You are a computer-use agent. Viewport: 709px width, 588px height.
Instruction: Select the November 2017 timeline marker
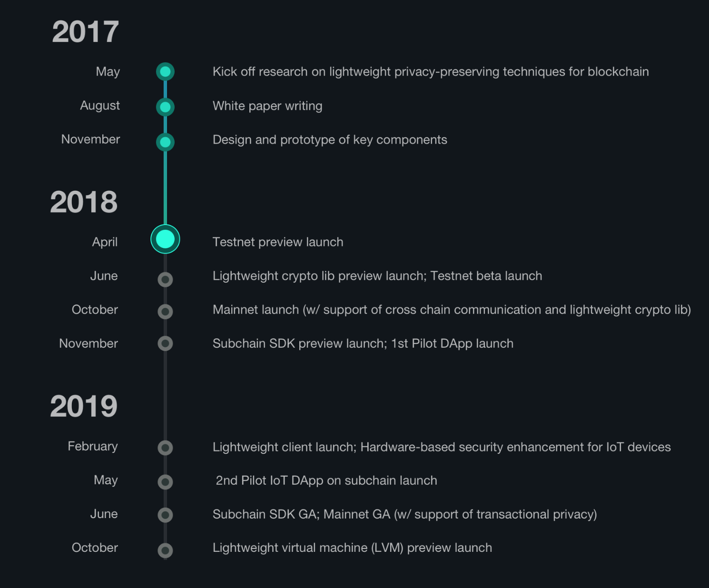pos(165,142)
